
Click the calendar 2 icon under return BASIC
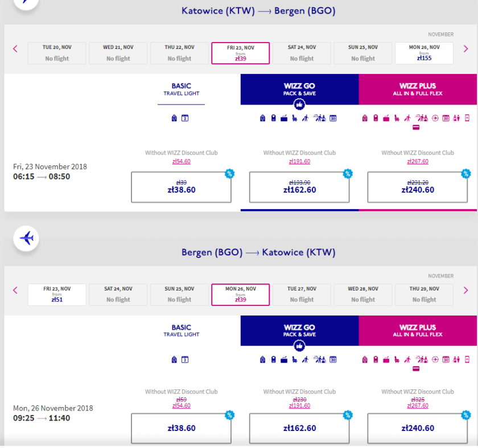point(185,359)
